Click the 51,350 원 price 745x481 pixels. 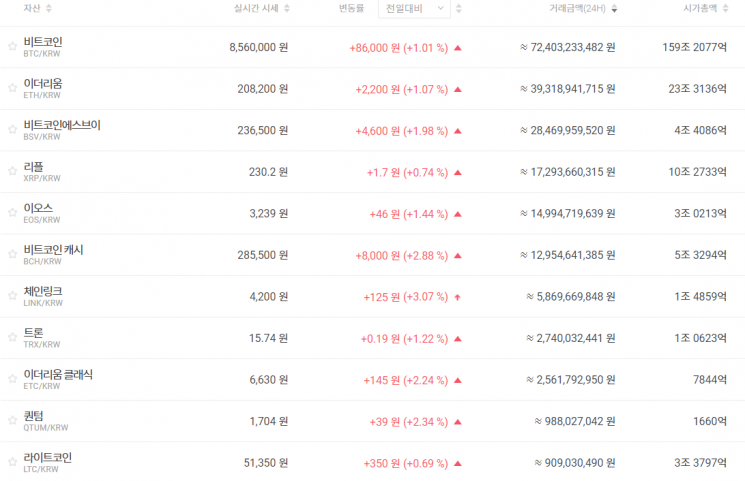pyautogui.click(x=266, y=463)
